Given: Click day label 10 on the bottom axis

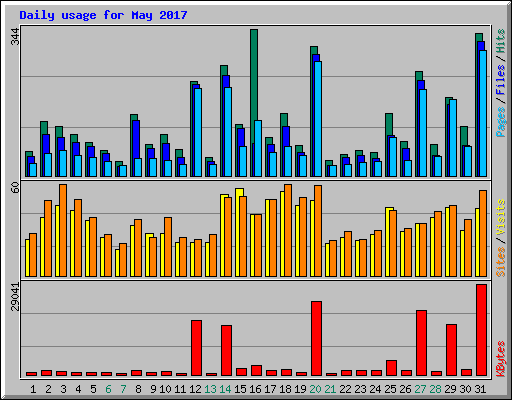Looking at the screenshot, I should (165, 389).
